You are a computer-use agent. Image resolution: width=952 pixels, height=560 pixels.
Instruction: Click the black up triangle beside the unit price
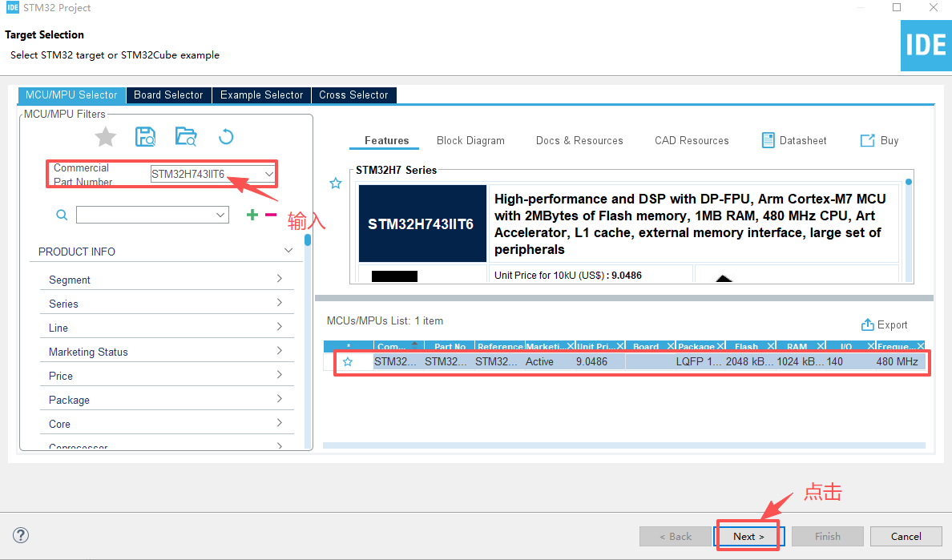click(x=724, y=279)
